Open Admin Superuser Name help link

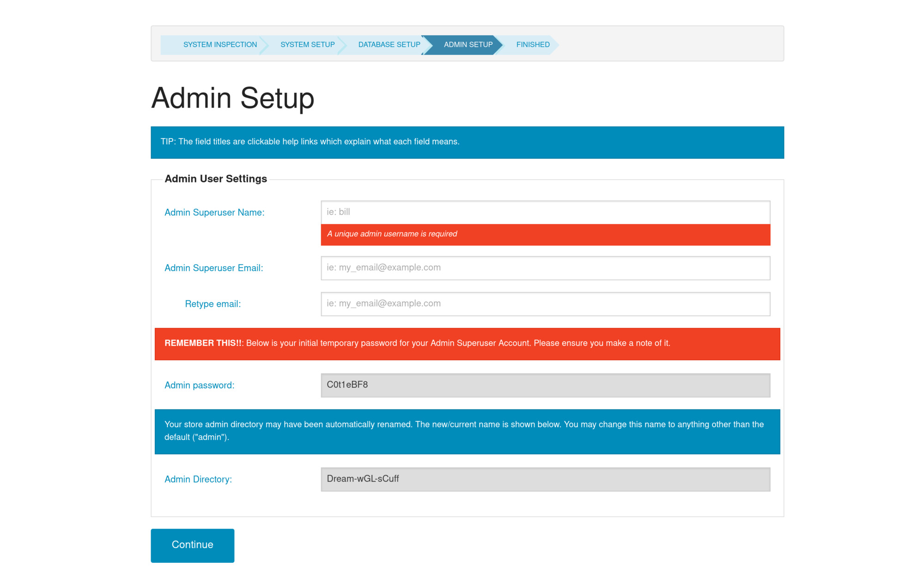pos(214,213)
